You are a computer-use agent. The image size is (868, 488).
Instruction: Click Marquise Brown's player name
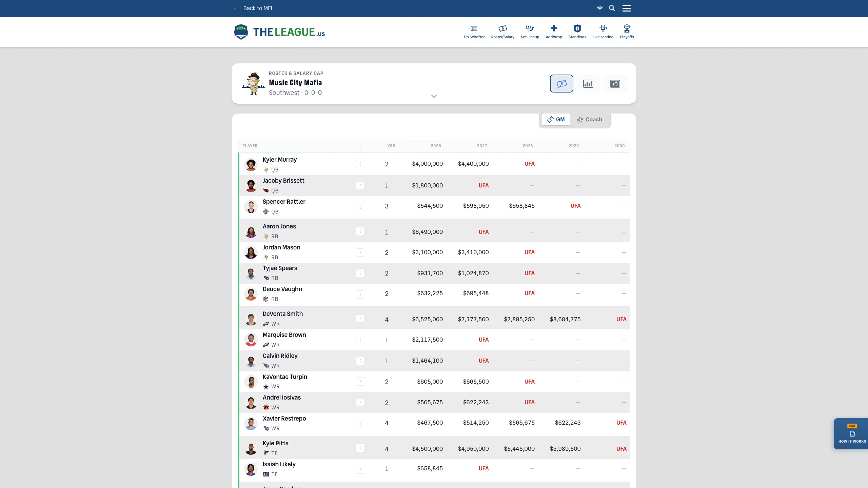[x=284, y=335]
